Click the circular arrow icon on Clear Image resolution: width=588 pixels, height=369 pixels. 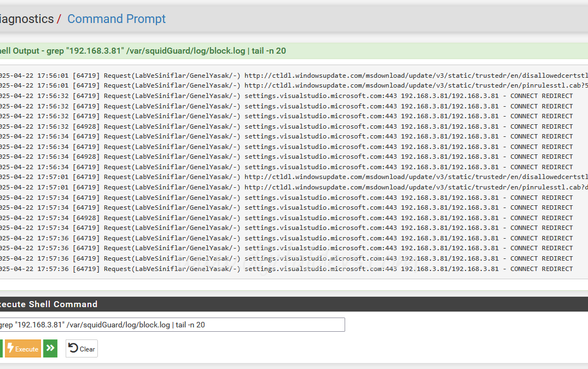click(73, 348)
